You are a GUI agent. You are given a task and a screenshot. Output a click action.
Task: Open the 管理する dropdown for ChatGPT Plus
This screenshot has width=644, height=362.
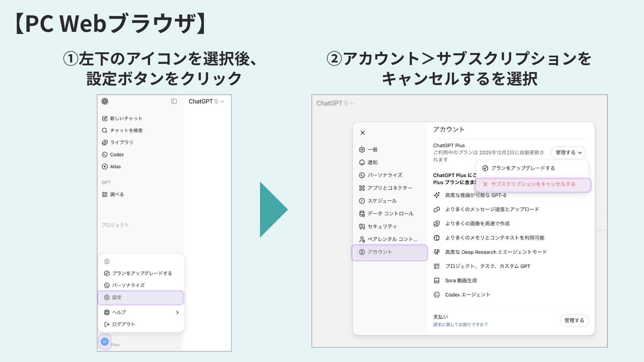568,153
